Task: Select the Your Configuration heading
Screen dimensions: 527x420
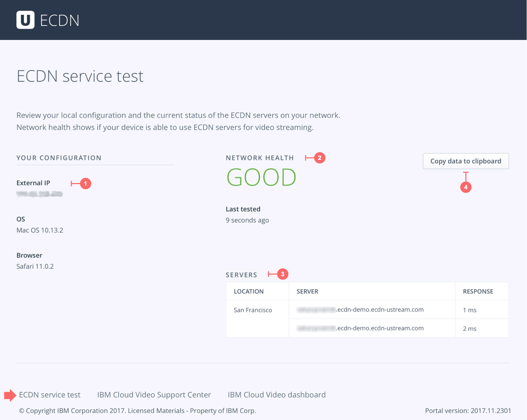Action: click(59, 158)
